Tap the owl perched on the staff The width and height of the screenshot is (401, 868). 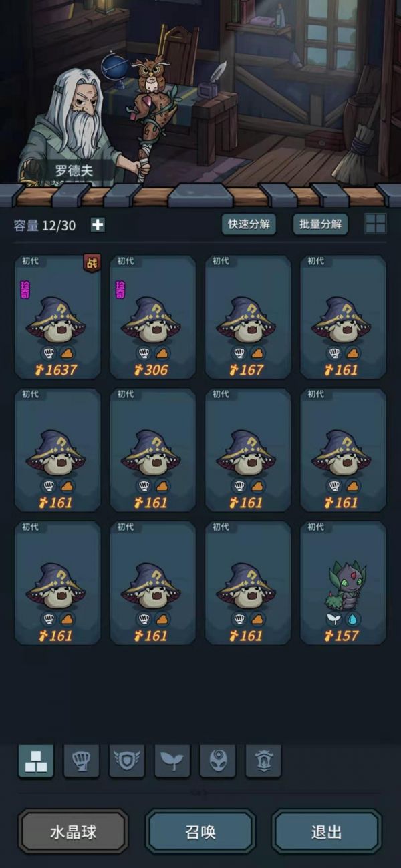coord(151,72)
